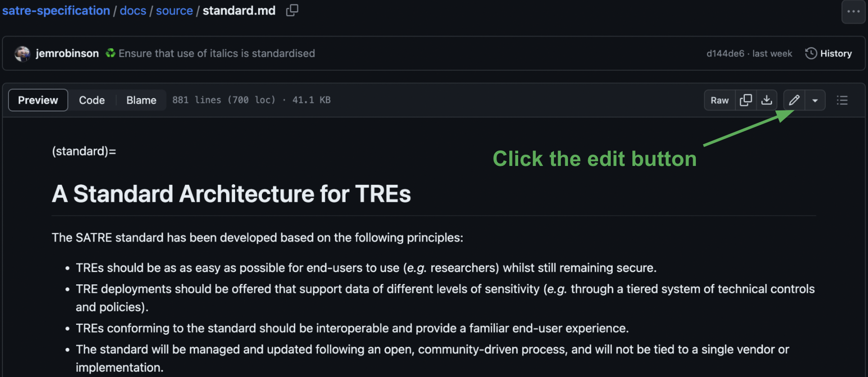The image size is (868, 377).
Task: Go to the docs folder breadcrumb
Action: point(133,10)
